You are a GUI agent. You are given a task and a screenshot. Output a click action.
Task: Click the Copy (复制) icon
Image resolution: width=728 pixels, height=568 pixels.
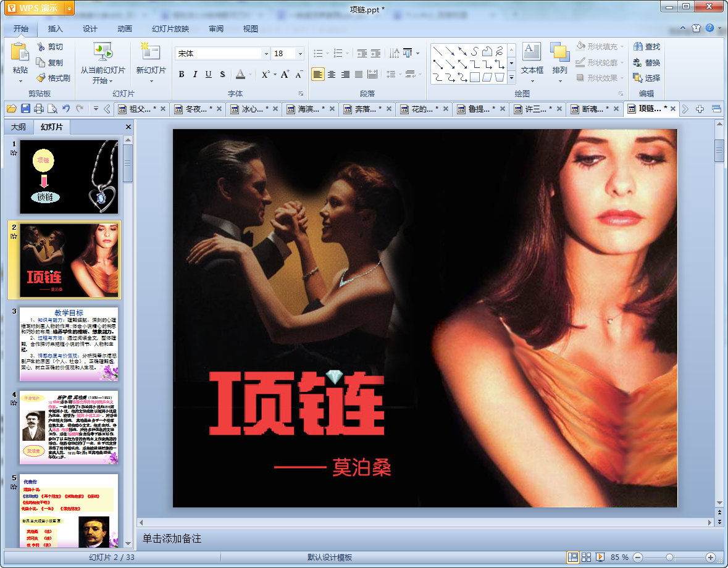pos(41,62)
